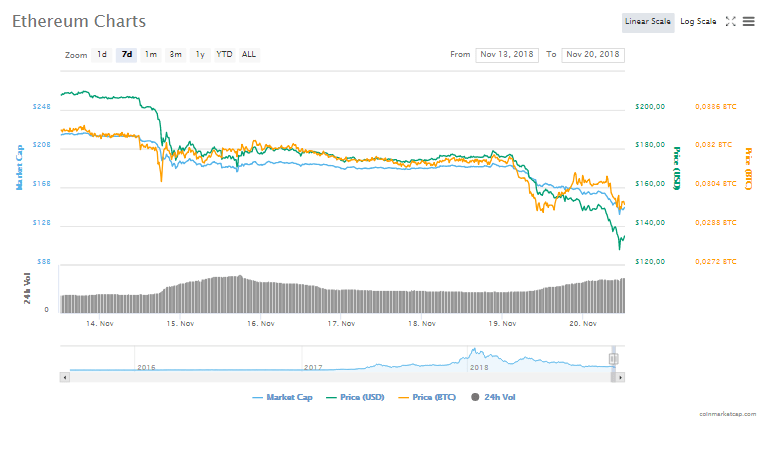
Task: Click the $180,00 price axis label
Action: pyautogui.click(x=650, y=145)
